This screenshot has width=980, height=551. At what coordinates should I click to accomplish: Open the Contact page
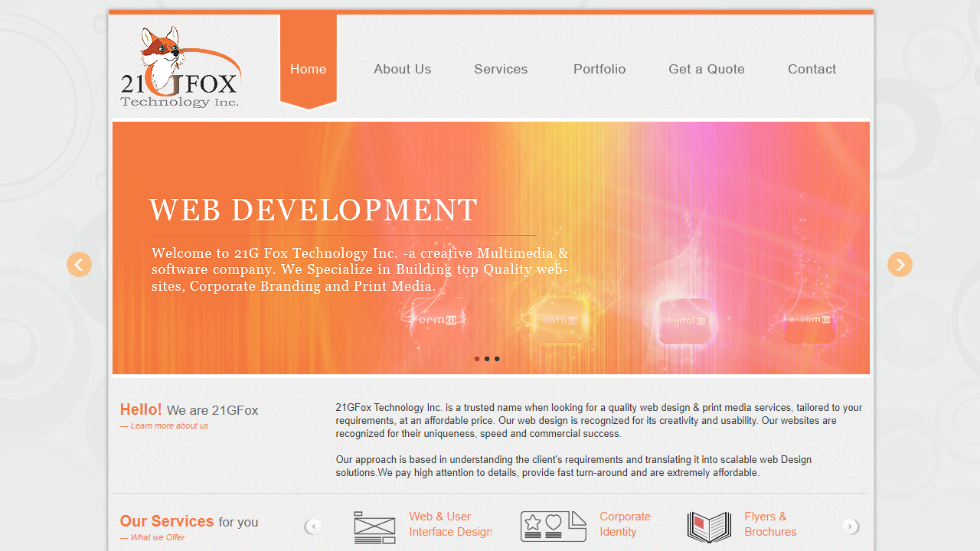pos(812,69)
